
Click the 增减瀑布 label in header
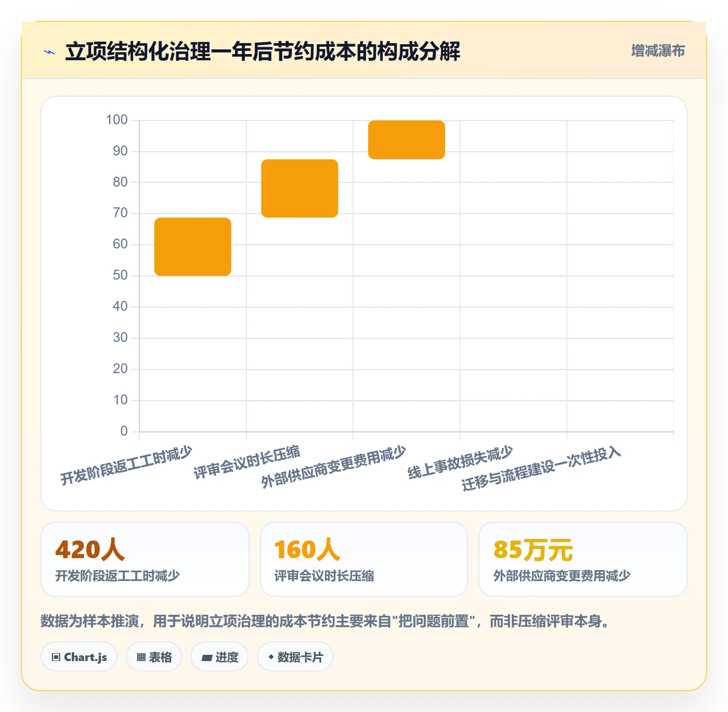[x=658, y=51]
